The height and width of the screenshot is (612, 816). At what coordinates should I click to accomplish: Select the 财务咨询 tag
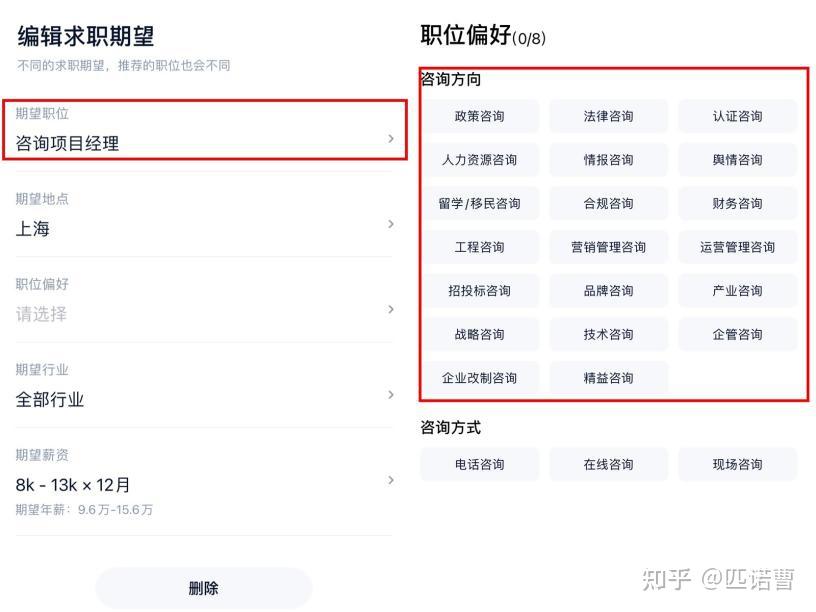tap(738, 203)
